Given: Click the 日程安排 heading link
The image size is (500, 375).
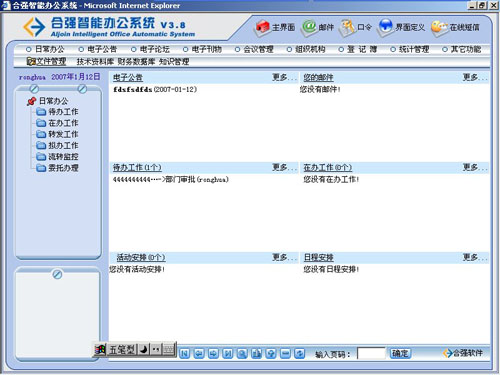Looking at the screenshot, I should (318, 258).
